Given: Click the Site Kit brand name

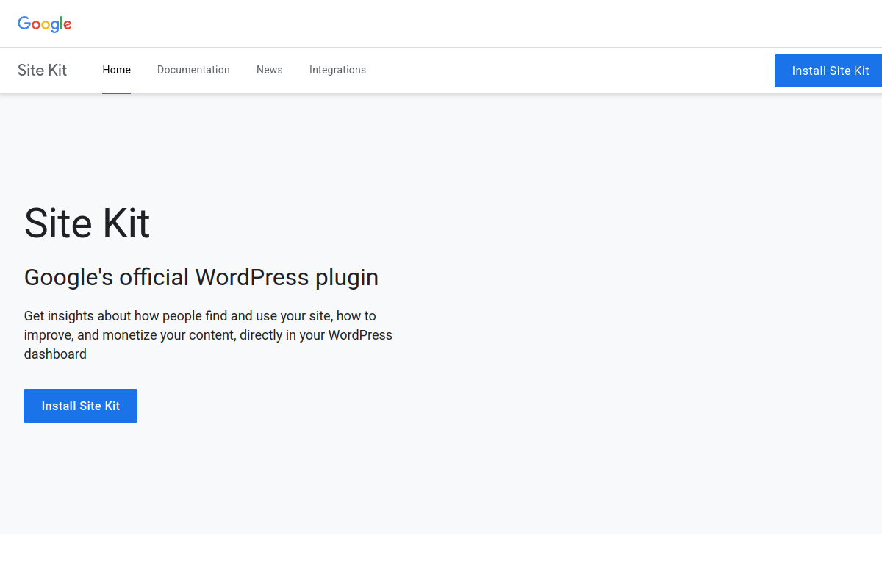Looking at the screenshot, I should tap(42, 70).
